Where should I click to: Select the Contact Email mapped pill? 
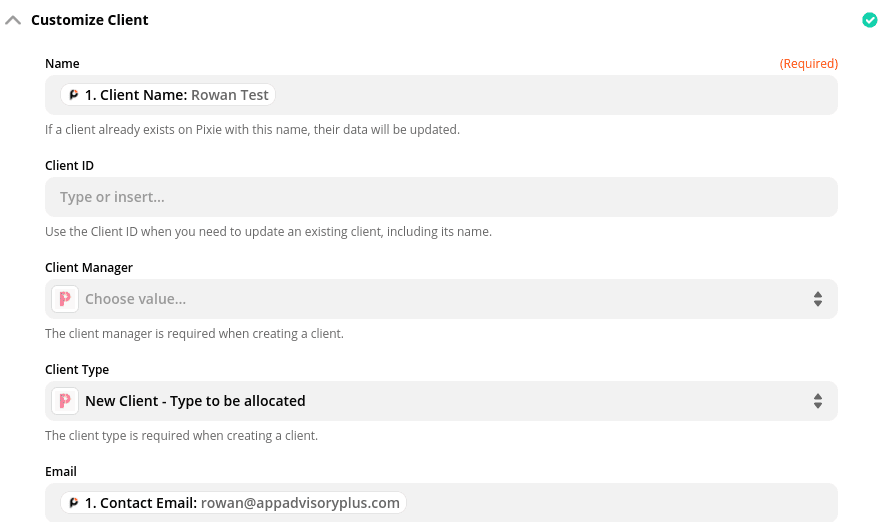point(240,503)
